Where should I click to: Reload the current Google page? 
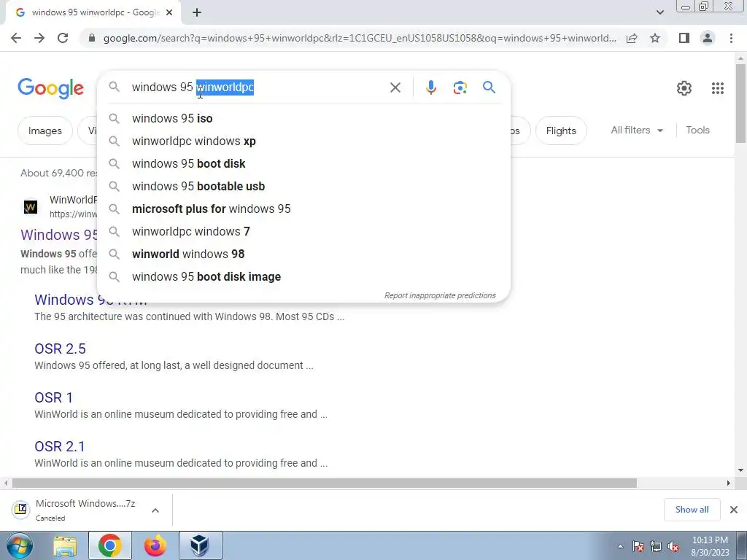click(63, 38)
